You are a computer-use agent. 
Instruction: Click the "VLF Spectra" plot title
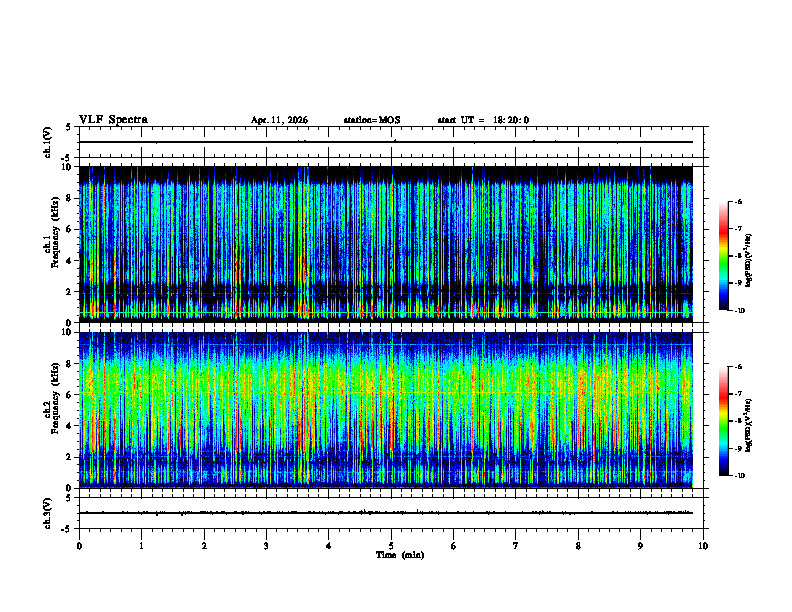click(113, 119)
